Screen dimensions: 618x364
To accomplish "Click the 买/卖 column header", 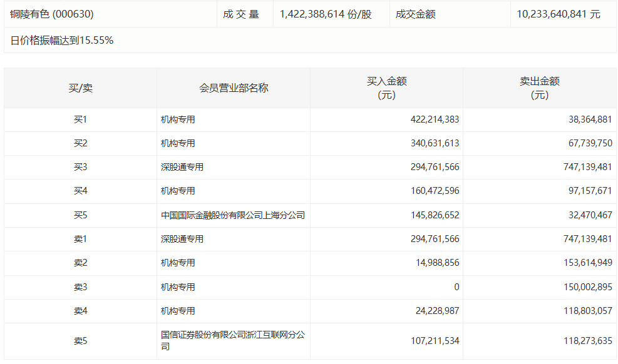I will coord(80,88).
